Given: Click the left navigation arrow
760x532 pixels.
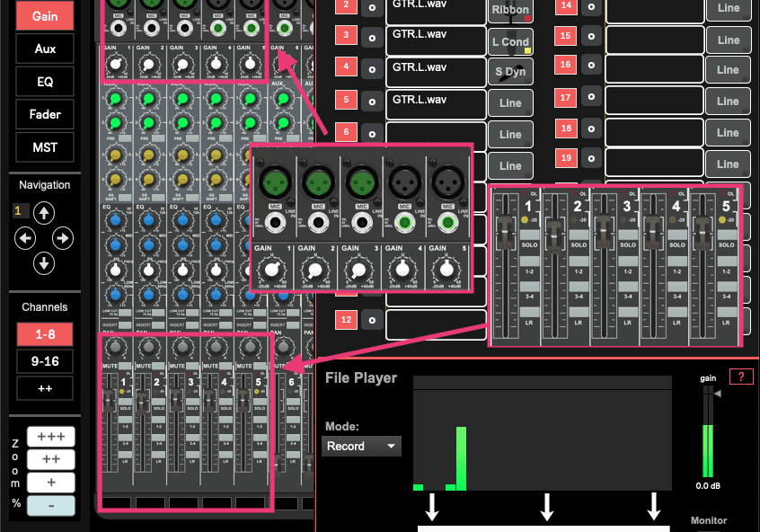Looking at the screenshot, I should tap(25, 237).
